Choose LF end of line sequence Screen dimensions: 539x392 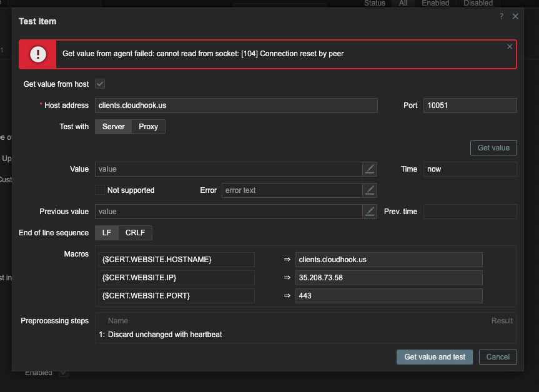coord(107,233)
